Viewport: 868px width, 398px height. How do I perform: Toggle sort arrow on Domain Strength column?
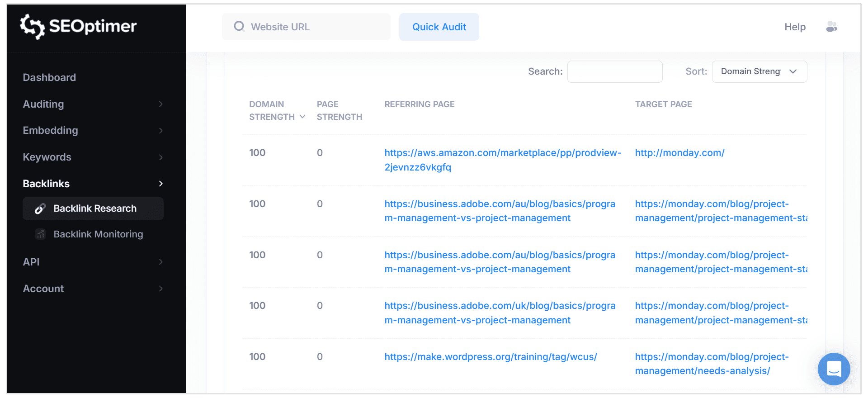pos(302,117)
